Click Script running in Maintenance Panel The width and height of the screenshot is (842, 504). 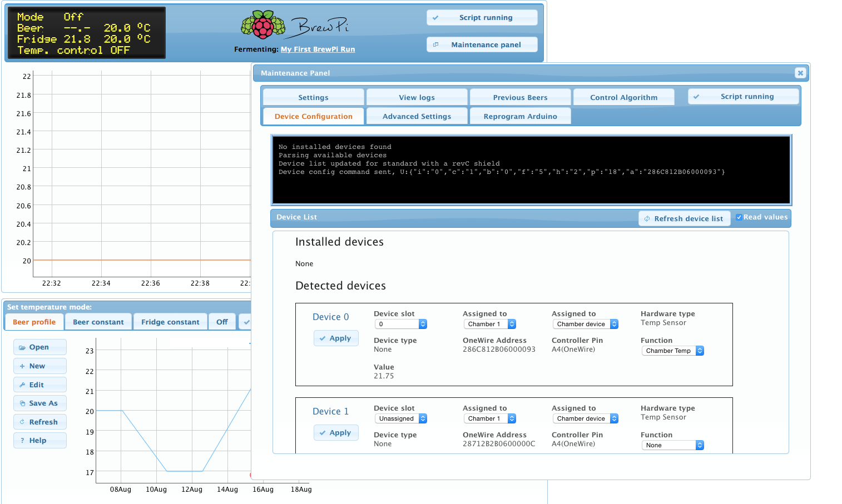coord(743,96)
